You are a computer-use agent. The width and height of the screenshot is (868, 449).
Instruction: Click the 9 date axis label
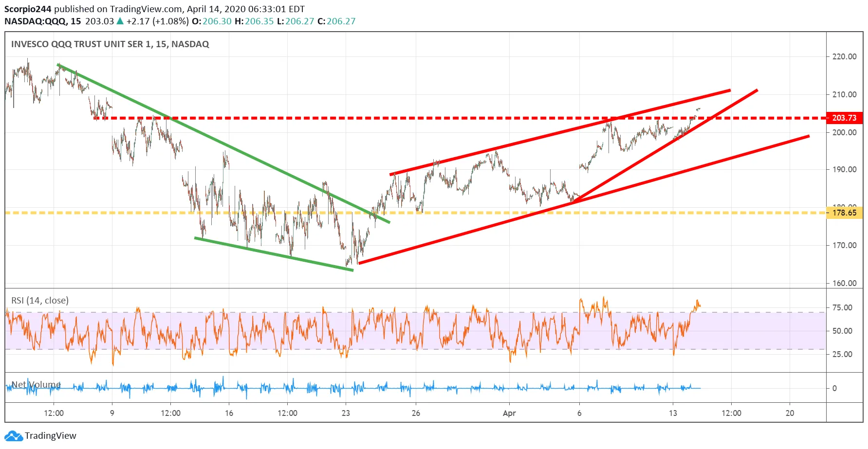coord(112,413)
